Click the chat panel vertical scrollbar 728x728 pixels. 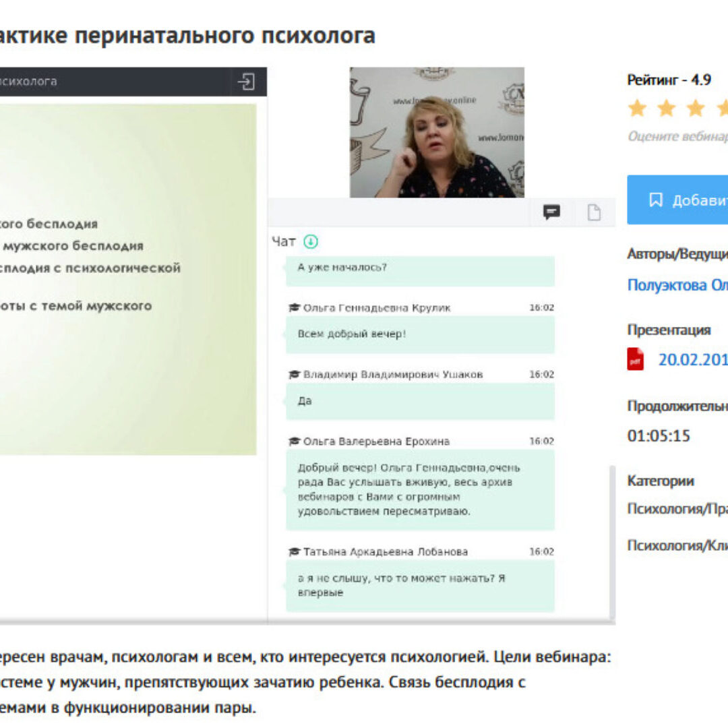[611, 539]
